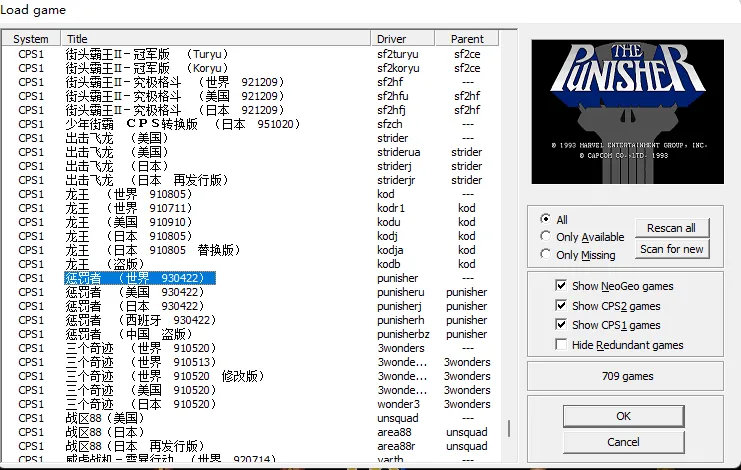Screen dimensions: 741x470
Task: Select the highlighted 惩罚者 (世界 930422) row
Action: pos(250,278)
